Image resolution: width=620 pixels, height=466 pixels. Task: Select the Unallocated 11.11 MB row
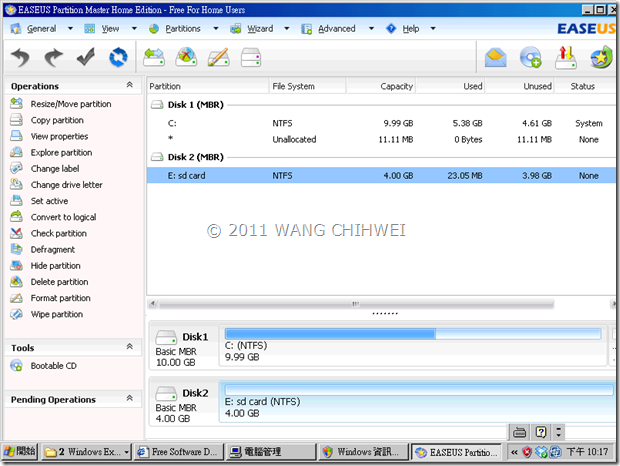(381, 140)
